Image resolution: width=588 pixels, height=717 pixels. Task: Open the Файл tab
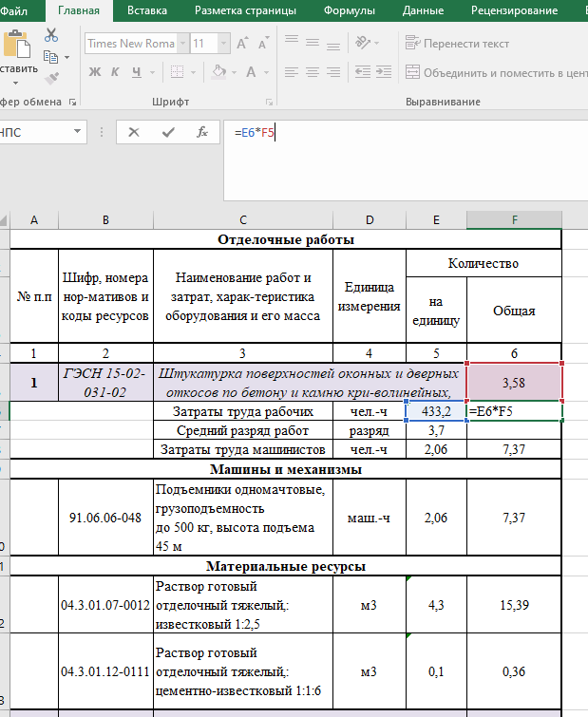click(x=13, y=10)
